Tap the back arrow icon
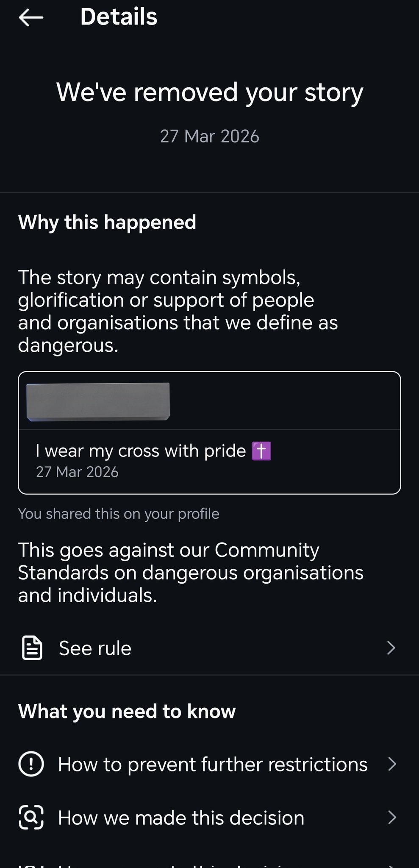This screenshot has width=419, height=868. 31,17
